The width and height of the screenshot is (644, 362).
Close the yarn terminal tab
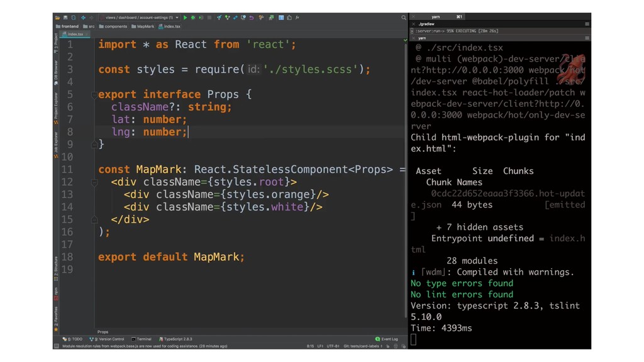pyautogui.click(x=413, y=17)
